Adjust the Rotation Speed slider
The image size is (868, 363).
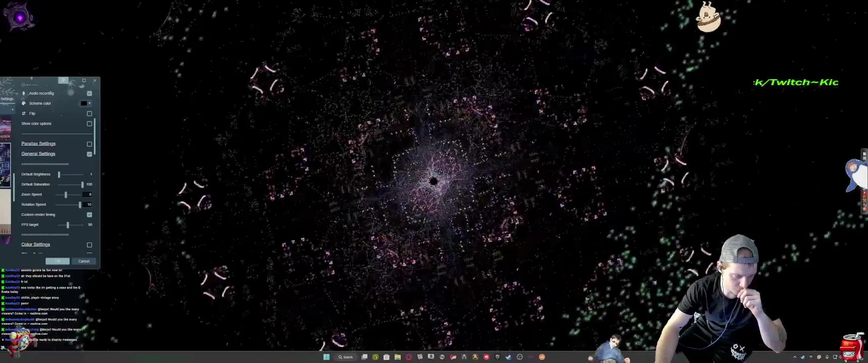pos(69,204)
